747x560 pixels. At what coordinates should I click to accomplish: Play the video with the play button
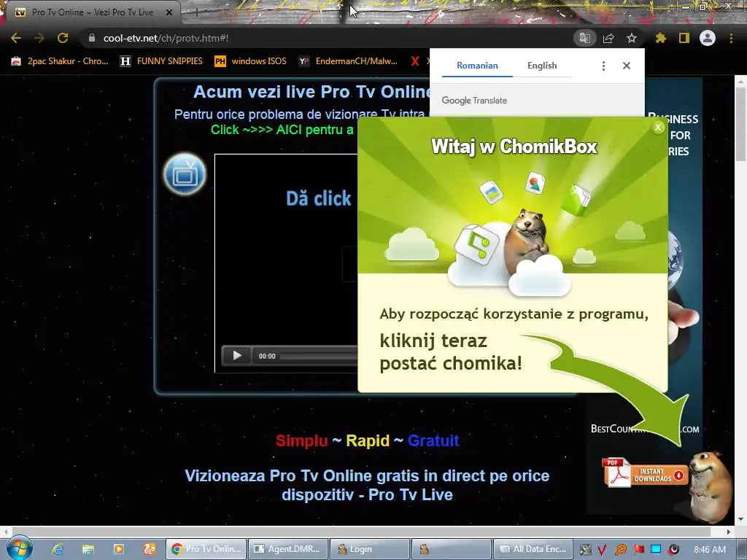pos(237,355)
